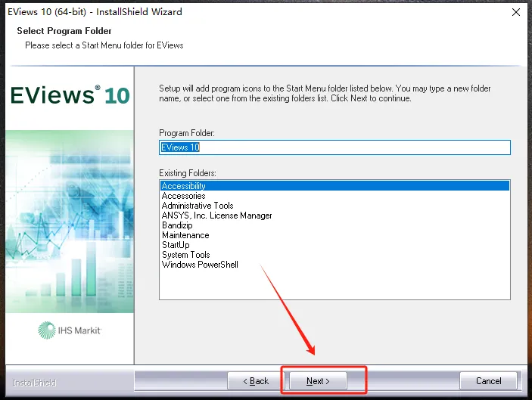Image resolution: width=532 pixels, height=400 pixels.
Task: Select Accessibility in Existing Folders
Action: [334, 186]
